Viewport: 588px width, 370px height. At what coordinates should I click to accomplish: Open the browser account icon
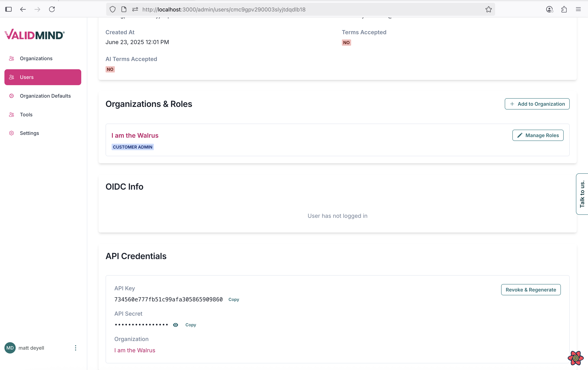click(549, 9)
